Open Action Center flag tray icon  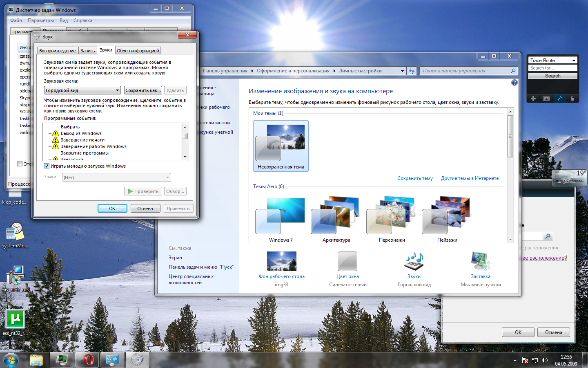[525, 360]
